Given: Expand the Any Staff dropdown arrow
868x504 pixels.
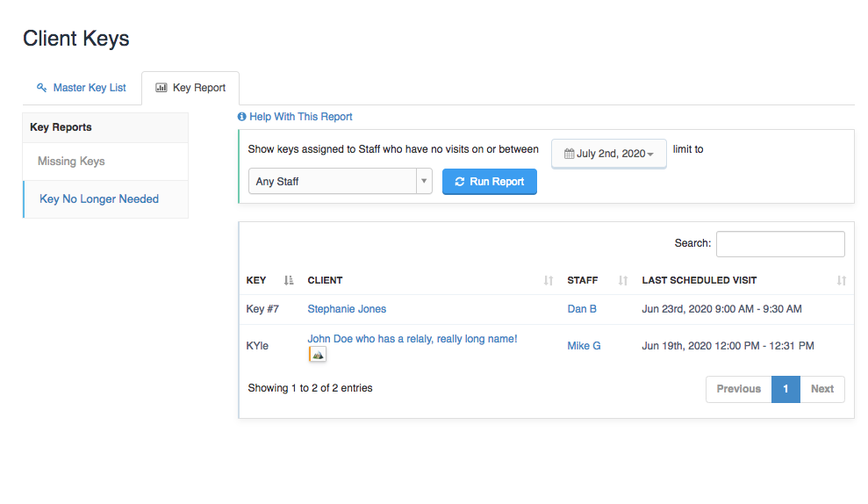Looking at the screenshot, I should click(424, 181).
